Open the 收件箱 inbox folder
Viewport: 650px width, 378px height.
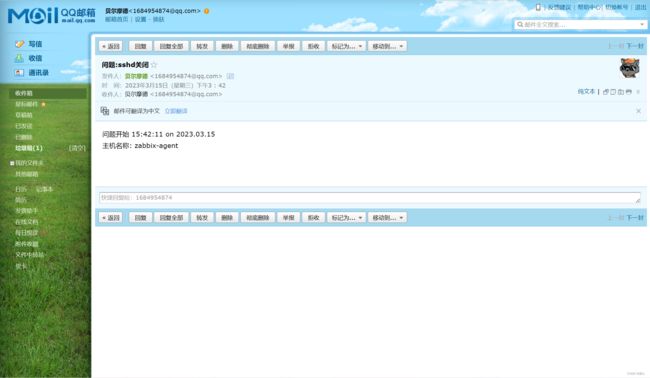[x=48, y=93]
